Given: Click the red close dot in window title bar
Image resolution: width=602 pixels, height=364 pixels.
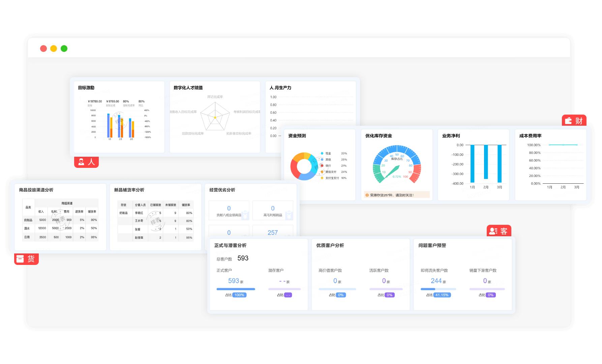Looking at the screenshot, I should (43, 49).
